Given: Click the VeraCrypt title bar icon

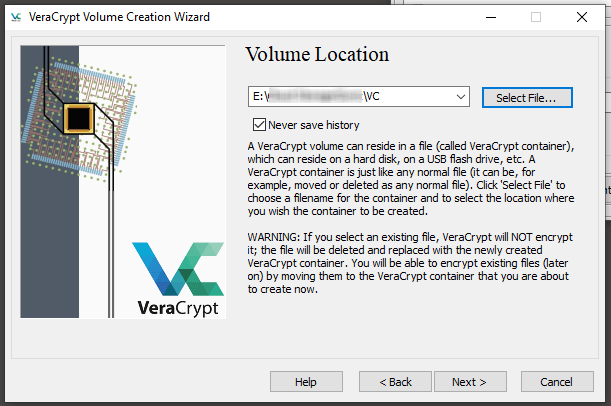Looking at the screenshot, I should 16,17.
